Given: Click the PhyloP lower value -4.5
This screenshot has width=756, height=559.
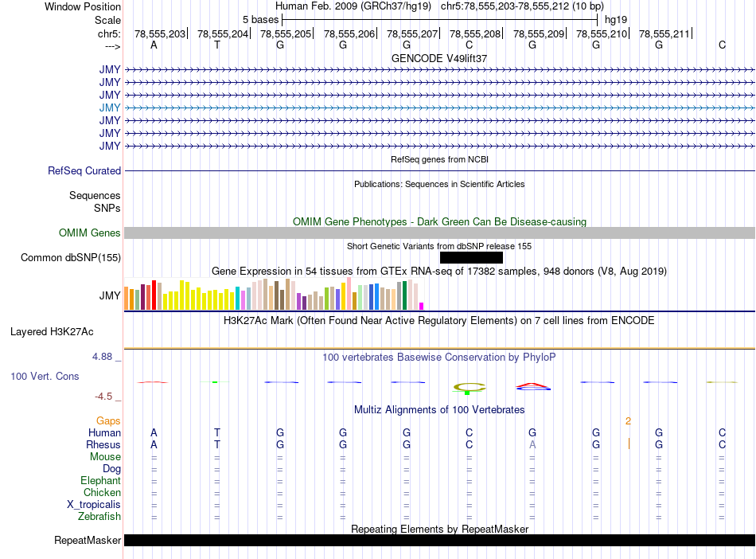Looking at the screenshot, I should 103,397.
